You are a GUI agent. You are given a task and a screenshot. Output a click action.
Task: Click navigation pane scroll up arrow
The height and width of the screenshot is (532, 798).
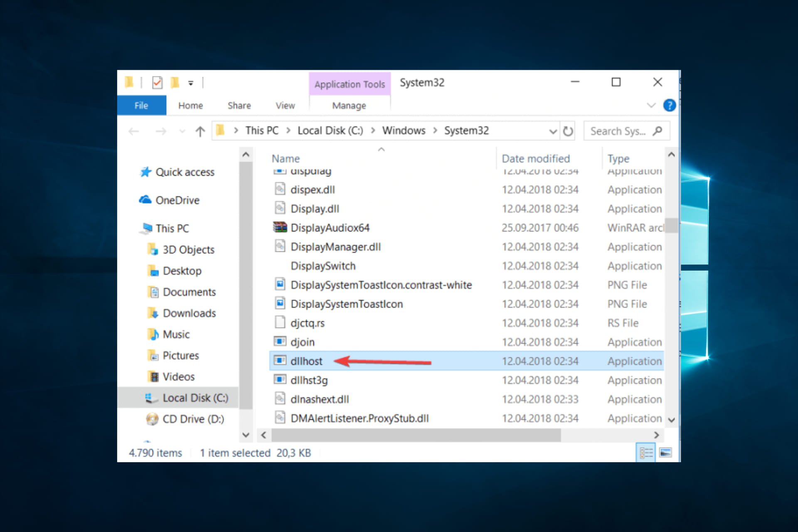tap(246, 155)
